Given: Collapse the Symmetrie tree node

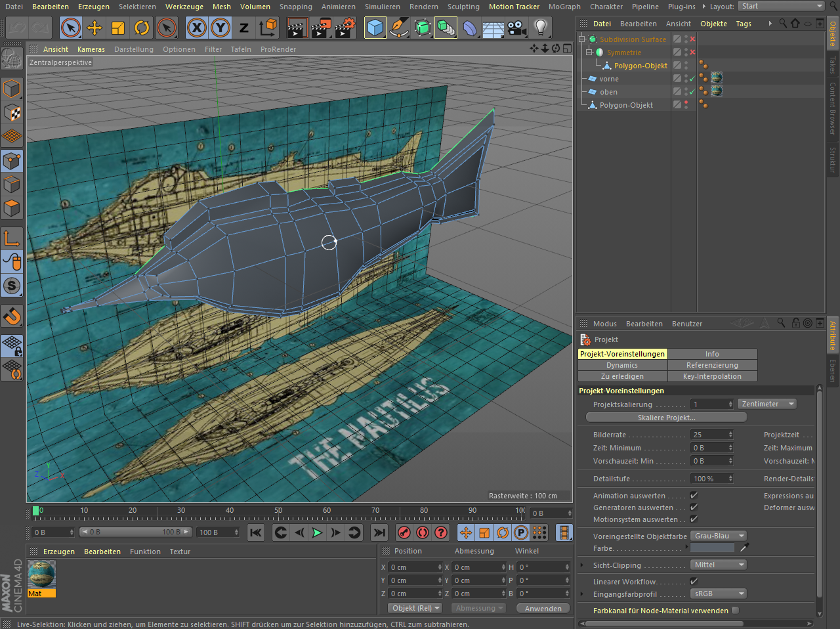Looking at the screenshot, I should pyautogui.click(x=589, y=53).
